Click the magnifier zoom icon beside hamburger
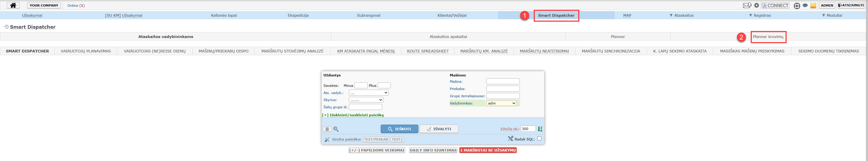Viewport: 868px width, 161px height. pyautogui.click(x=336, y=129)
